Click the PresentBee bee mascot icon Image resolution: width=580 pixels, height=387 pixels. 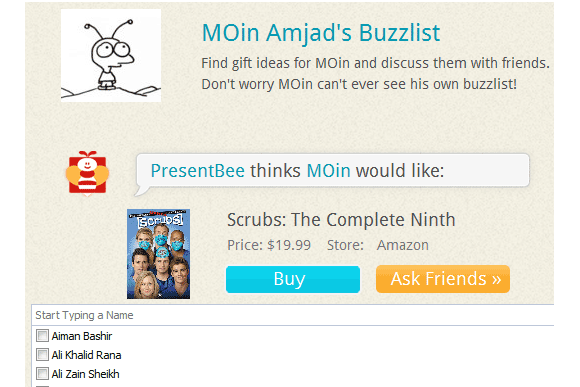[x=87, y=173]
